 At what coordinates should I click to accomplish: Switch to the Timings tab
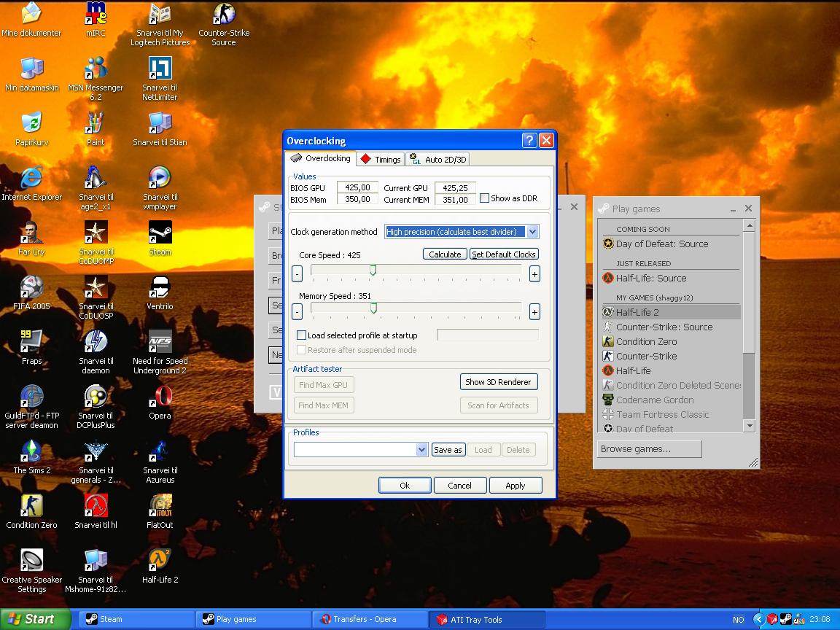381,159
